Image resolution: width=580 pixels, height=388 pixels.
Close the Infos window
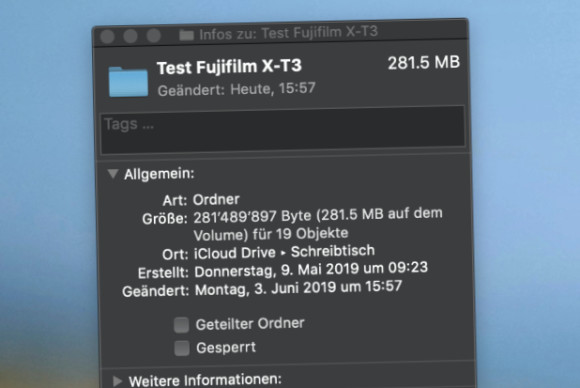click(107, 37)
